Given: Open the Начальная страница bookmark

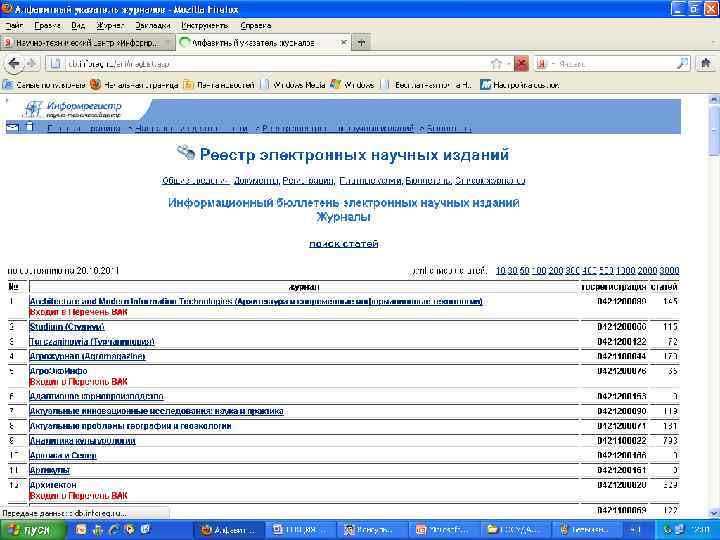Looking at the screenshot, I should coord(134,85).
